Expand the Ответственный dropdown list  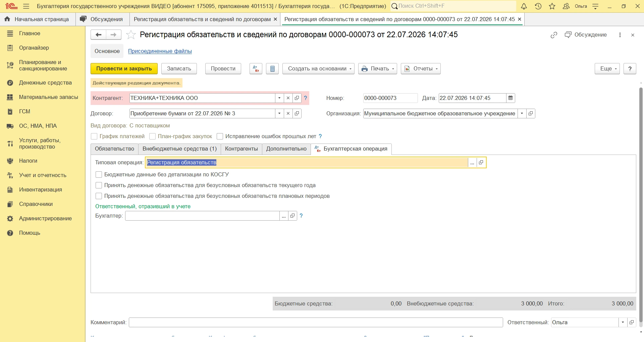pyautogui.click(x=623, y=323)
